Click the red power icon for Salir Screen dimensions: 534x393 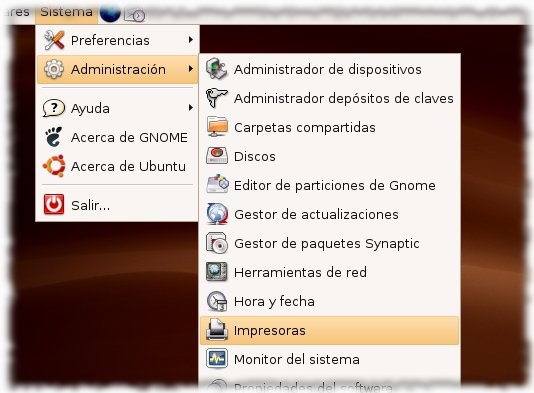(x=54, y=204)
